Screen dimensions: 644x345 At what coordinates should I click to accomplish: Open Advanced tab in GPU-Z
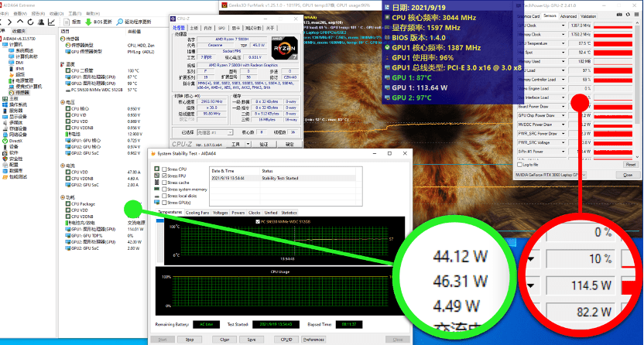click(x=568, y=16)
